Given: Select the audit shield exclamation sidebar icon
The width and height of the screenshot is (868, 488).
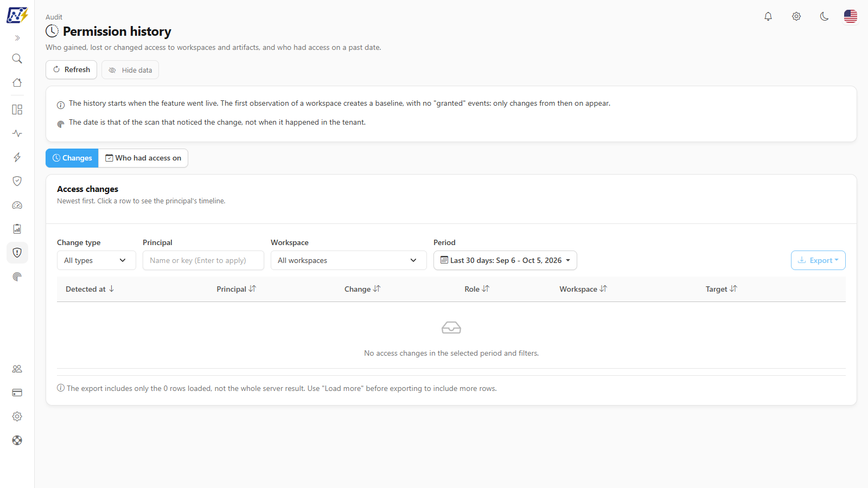Looking at the screenshot, I should 17,253.
